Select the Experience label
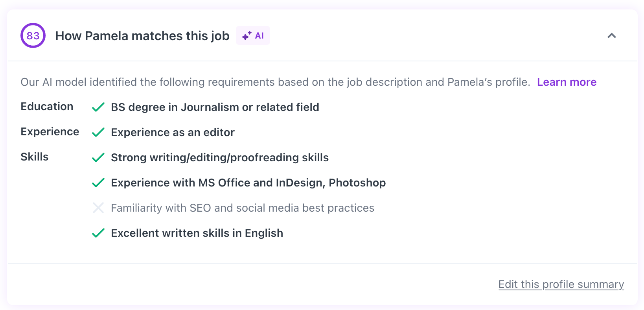This screenshot has width=644, height=310. pos(50,131)
